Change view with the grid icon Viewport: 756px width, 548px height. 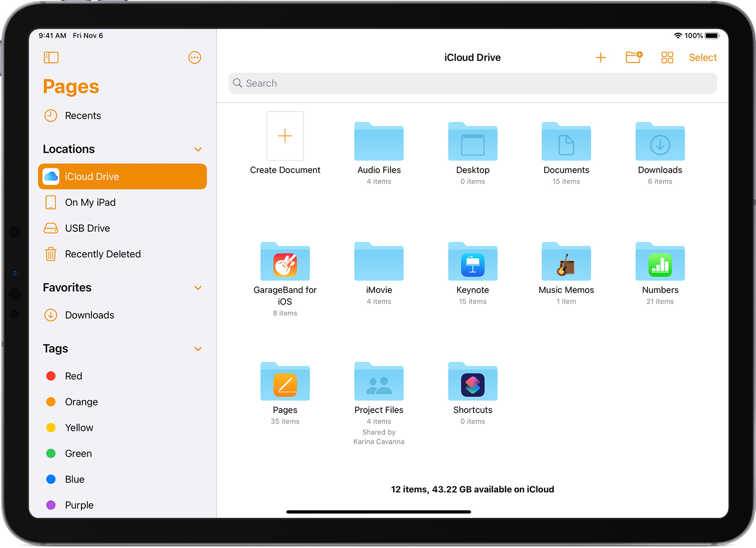tap(667, 58)
